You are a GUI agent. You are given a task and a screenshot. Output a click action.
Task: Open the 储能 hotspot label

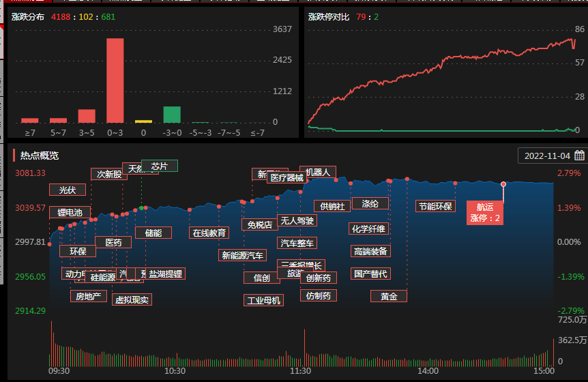[x=153, y=233]
